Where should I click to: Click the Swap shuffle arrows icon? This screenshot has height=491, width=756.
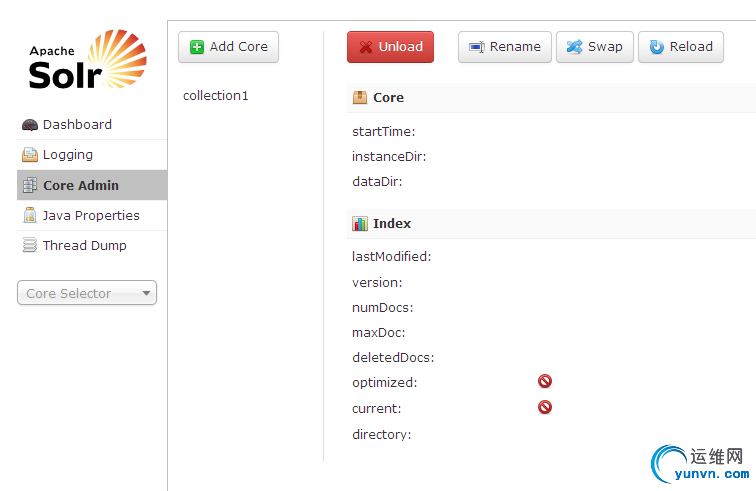tap(574, 47)
